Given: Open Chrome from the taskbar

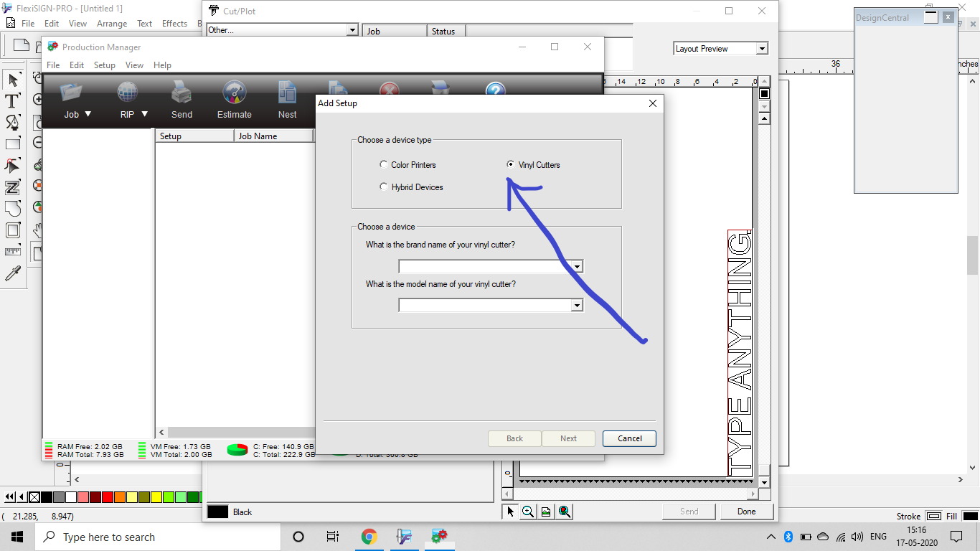Looking at the screenshot, I should pos(369,537).
